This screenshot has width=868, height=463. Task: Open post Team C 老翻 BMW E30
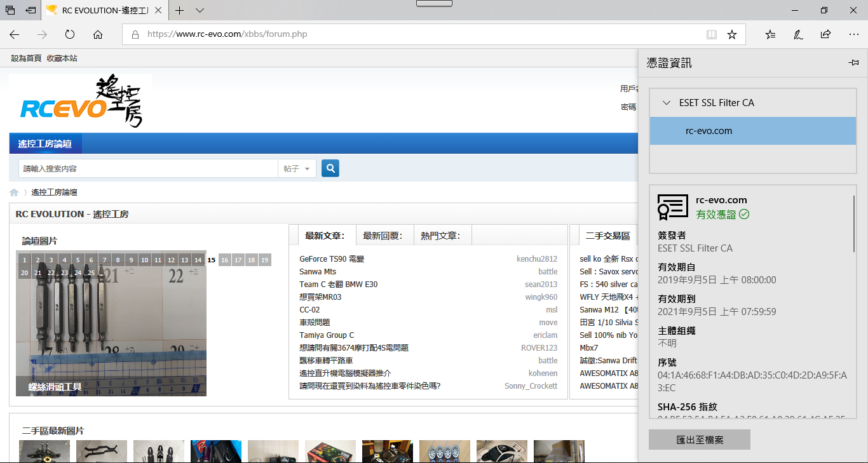(338, 285)
